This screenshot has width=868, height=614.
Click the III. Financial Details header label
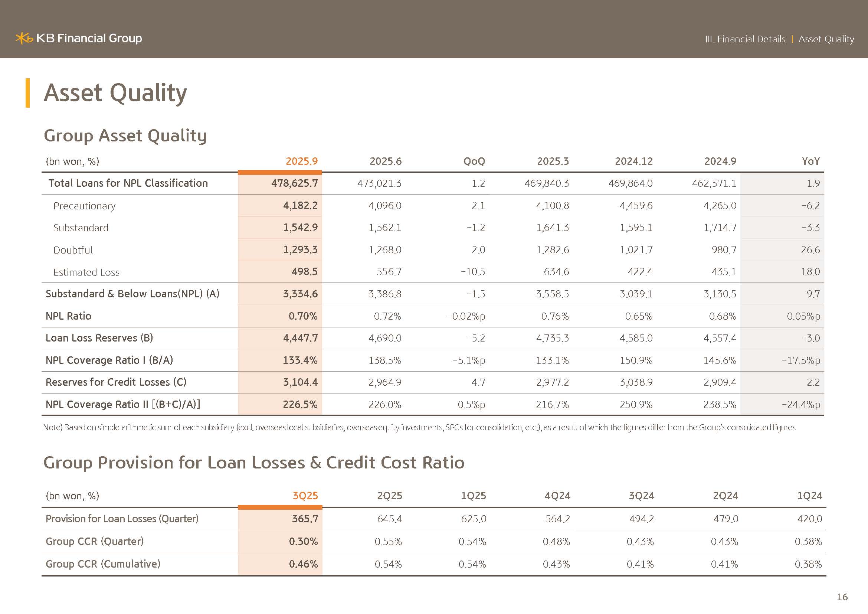745,39
